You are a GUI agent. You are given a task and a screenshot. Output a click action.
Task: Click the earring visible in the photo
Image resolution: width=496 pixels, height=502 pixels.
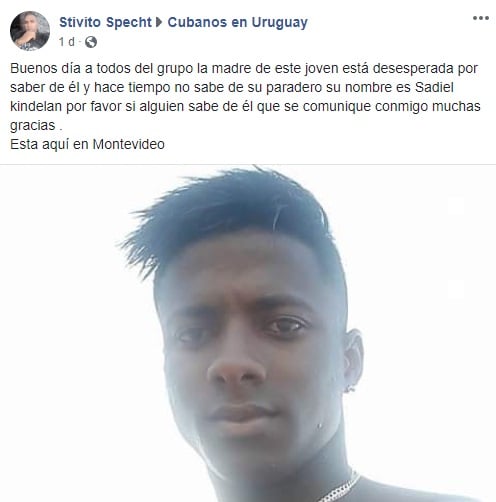pos(350,389)
